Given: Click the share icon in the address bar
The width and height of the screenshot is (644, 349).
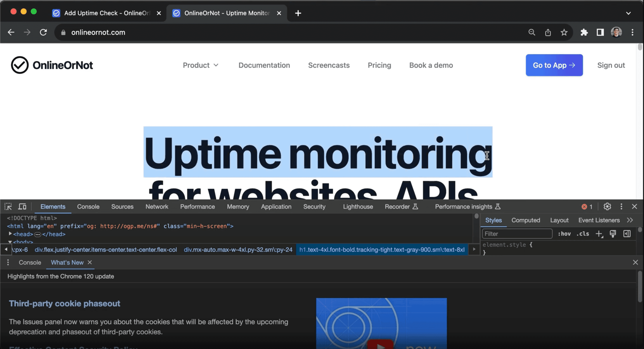Looking at the screenshot, I should pyautogui.click(x=548, y=32).
